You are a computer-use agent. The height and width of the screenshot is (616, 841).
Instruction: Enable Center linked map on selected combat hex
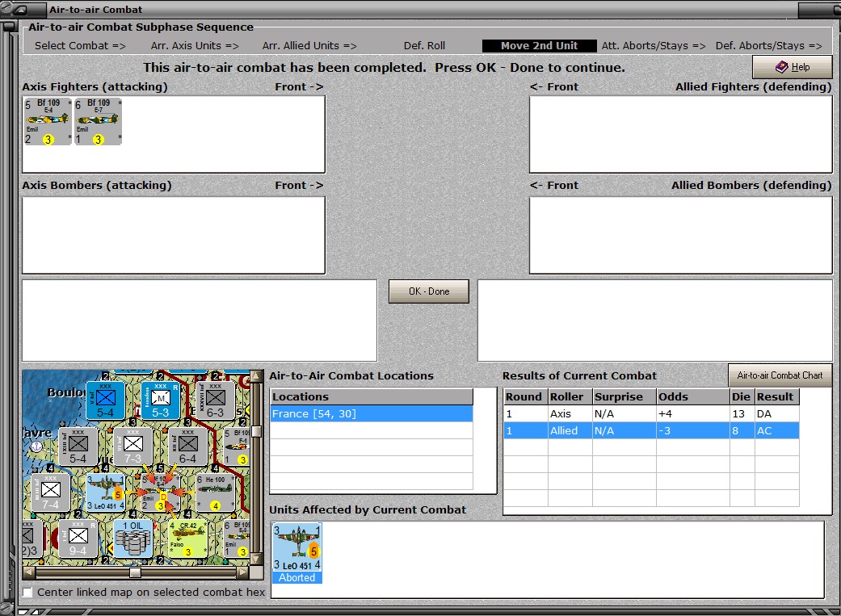click(28, 592)
